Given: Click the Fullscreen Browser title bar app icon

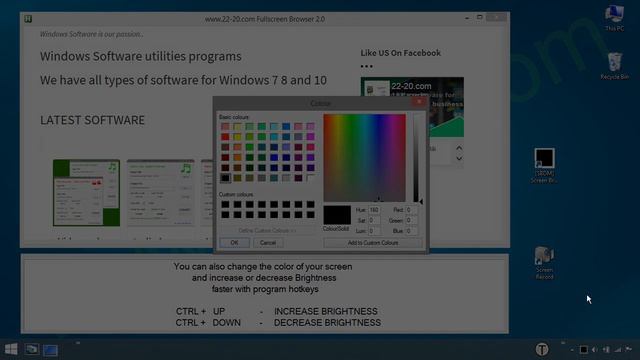Looking at the screenshot, I should click(x=28, y=19).
